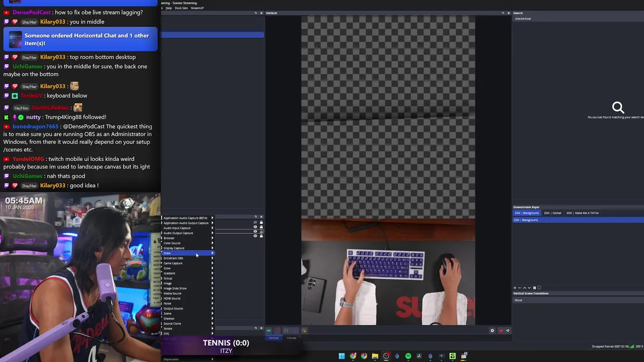Screen dimensions: 644x362
Task: Add a new Downstream Keyer item
Action: point(515,288)
